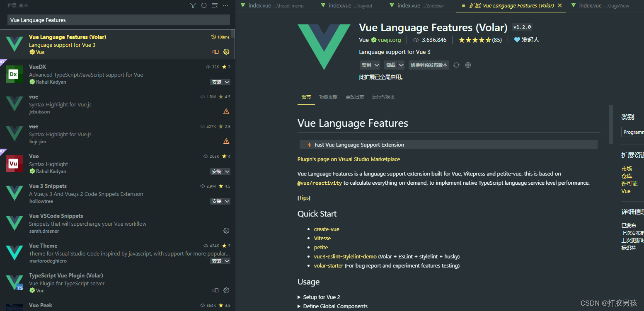Install the VueDX extension
644x311 pixels.
(x=217, y=82)
